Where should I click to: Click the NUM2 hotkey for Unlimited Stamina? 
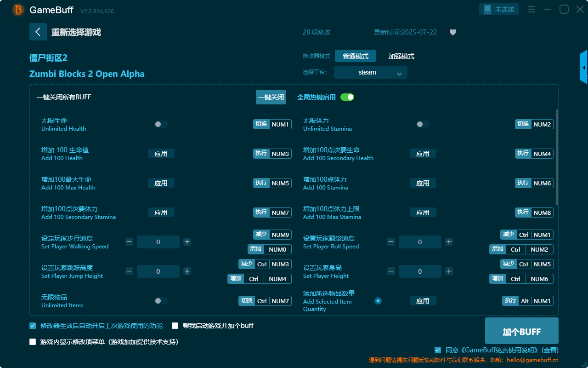[x=534, y=124]
